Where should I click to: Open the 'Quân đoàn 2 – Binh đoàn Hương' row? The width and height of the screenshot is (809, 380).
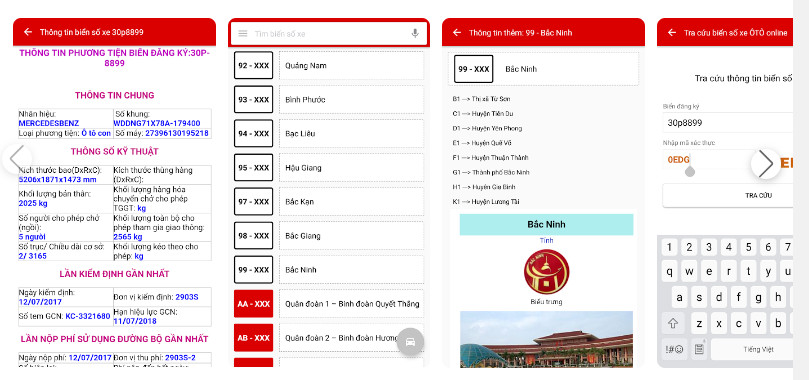[351, 338]
